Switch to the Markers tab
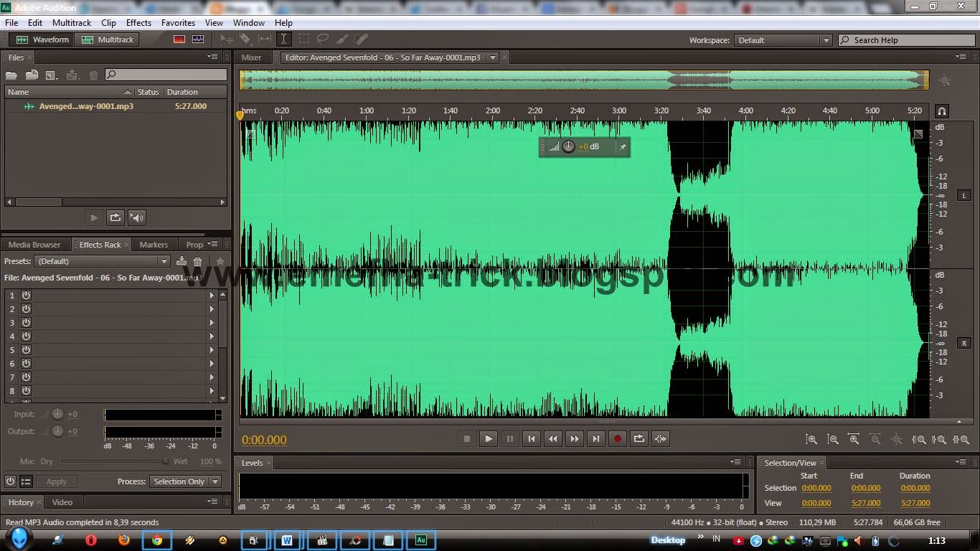 coord(154,245)
